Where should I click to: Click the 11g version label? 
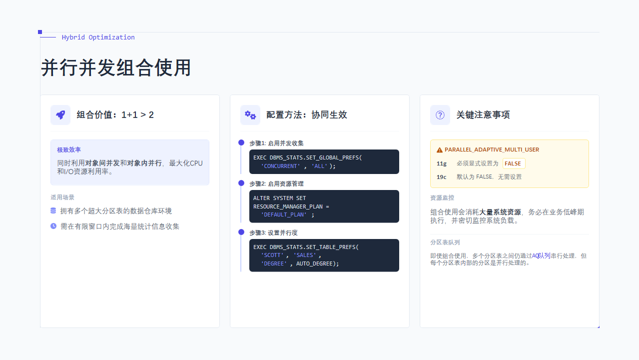[442, 163]
